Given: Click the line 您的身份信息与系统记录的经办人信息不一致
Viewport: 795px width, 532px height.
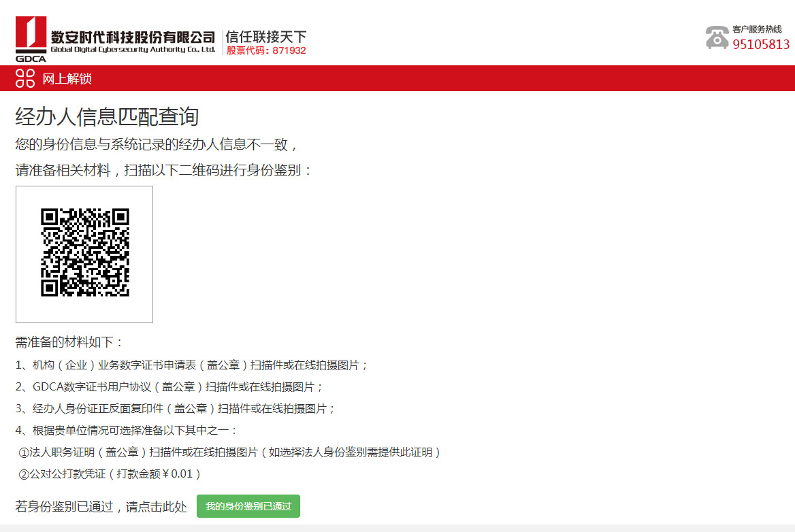Looking at the screenshot, I should click(x=157, y=144).
